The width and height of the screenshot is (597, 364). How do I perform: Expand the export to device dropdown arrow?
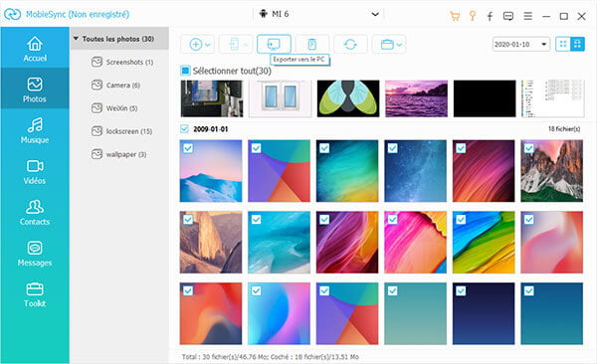tap(246, 45)
